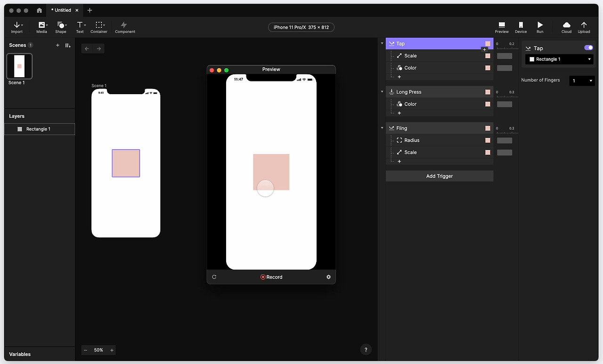Click Long Press Color timeline bar
This screenshot has height=364, width=603.
coord(505,104)
